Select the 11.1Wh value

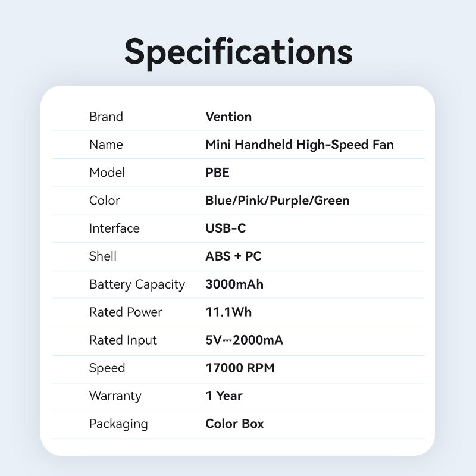(x=229, y=312)
